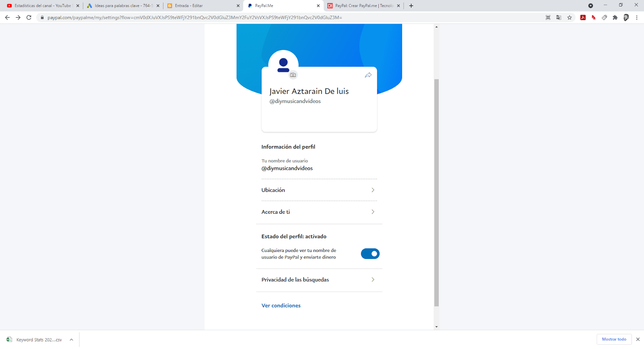Click the Google Ads favicon on the second tab
This screenshot has height=349, width=644.
pos(89,6)
